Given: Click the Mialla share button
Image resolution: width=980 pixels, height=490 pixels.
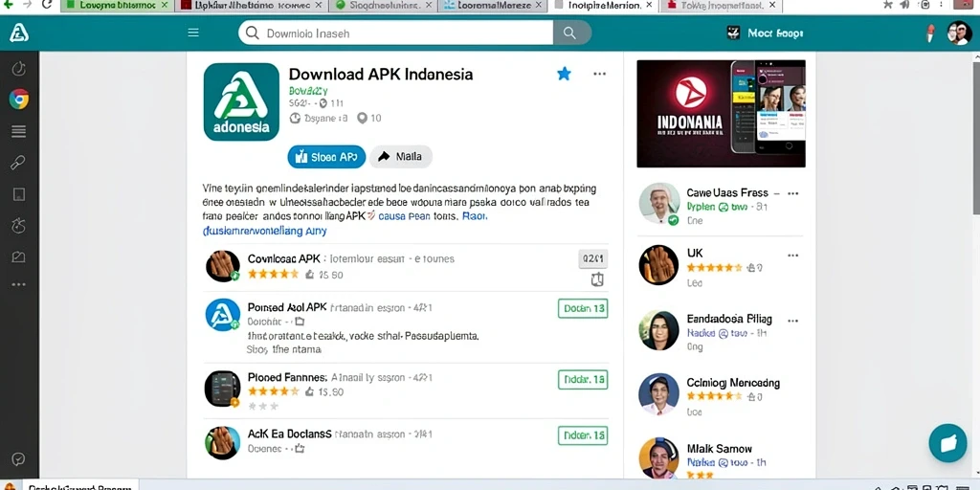Looking at the screenshot, I should point(401,157).
